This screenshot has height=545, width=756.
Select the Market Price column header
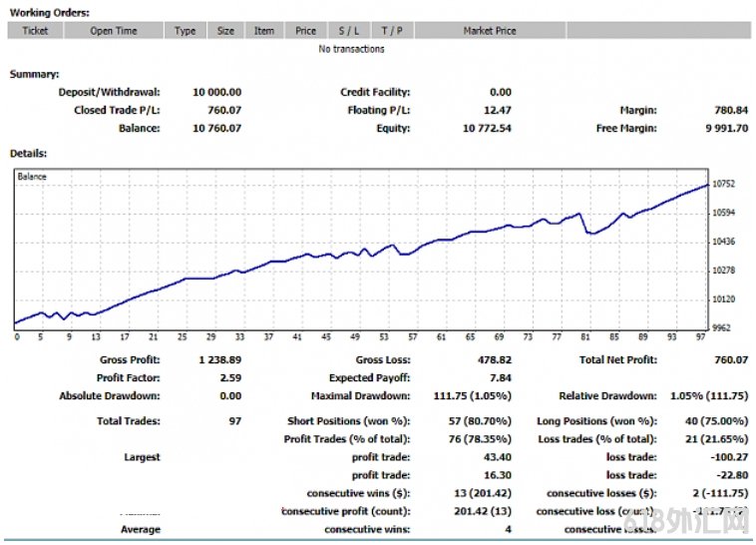(490, 31)
